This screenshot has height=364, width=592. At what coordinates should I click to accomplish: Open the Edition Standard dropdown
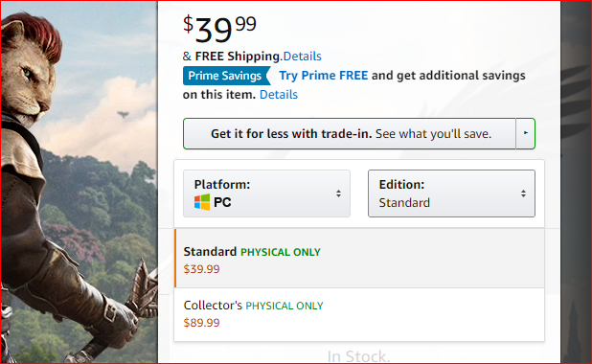451,193
